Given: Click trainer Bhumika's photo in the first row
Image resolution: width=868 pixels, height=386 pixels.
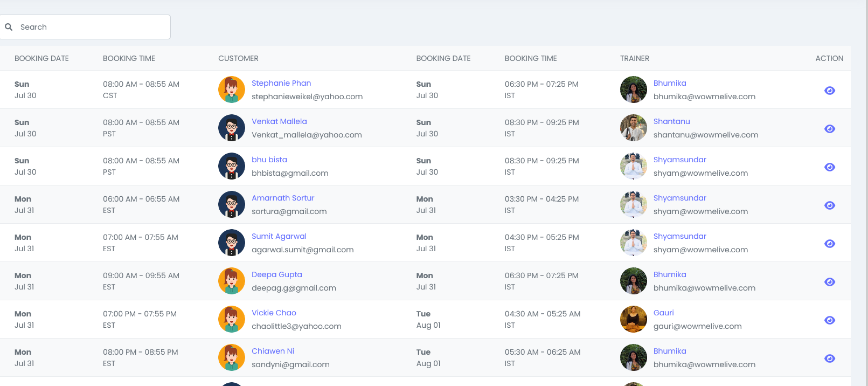Looking at the screenshot, I should 633,89.
